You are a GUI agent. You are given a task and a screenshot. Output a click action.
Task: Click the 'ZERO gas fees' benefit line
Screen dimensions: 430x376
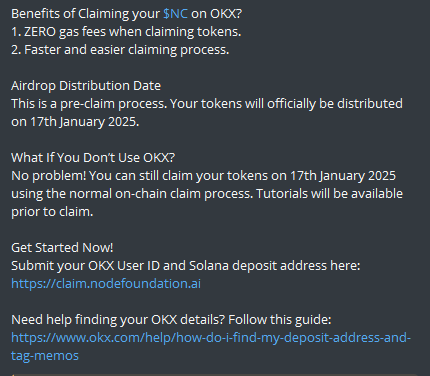tap(126, 32)
